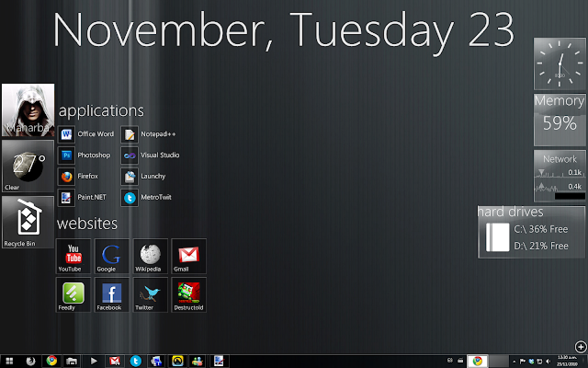Image resolution: width=588 pixels, height=368 pixels.
Task: Open the Facebook website tile
Action: 112,294
